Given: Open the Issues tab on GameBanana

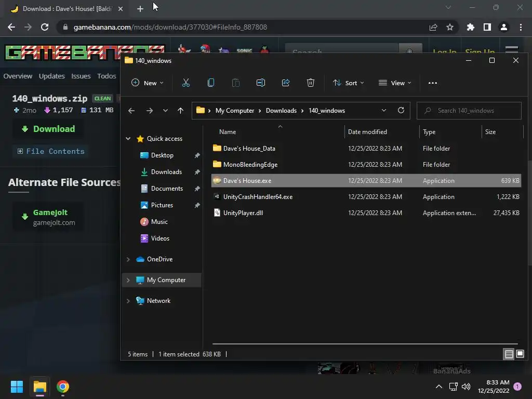Looking at the screenshot, I should click(81, 76).
